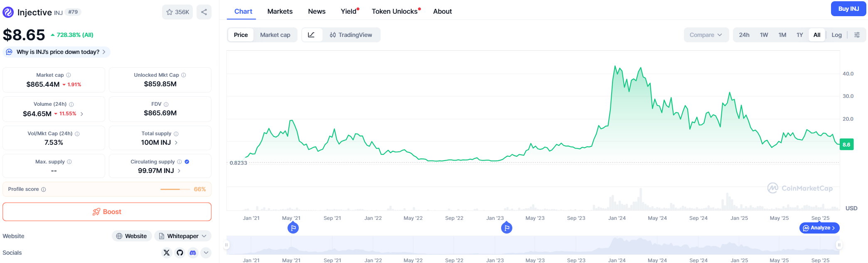The image size is (868, 263).
Task: Select the Price chart toggle
Action: pos(241,35)
